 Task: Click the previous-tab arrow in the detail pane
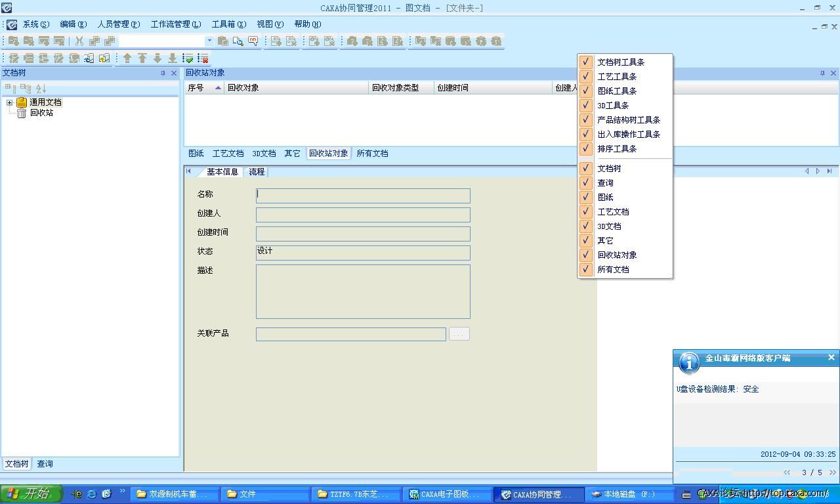[807, 171]
